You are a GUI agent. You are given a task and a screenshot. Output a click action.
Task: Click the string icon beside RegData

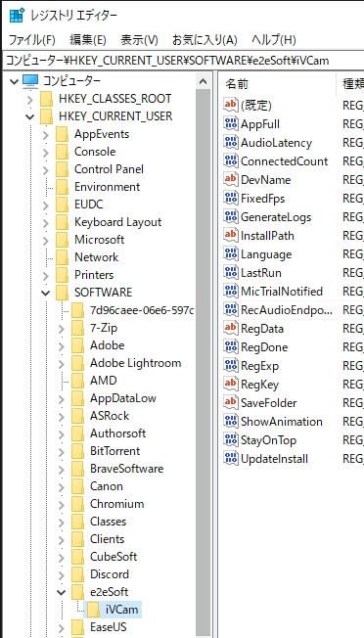[231, 329]
